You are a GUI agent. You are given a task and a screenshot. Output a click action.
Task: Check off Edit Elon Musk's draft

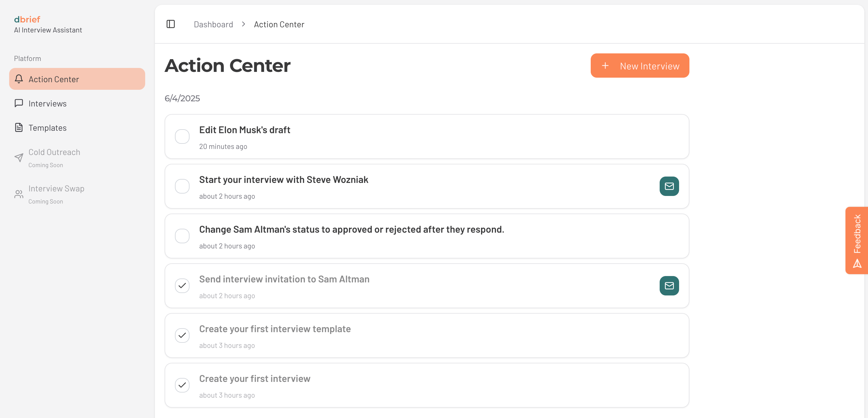[x=182, y=137]
